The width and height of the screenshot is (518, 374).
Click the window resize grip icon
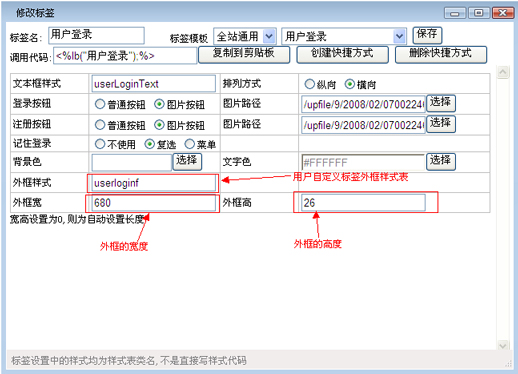[508, 364]
